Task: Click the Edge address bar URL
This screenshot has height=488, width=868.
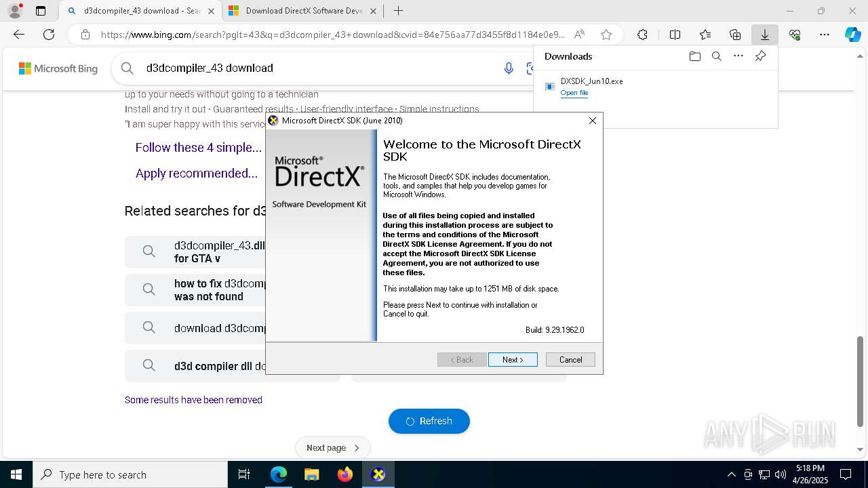Action: [332, 35]
